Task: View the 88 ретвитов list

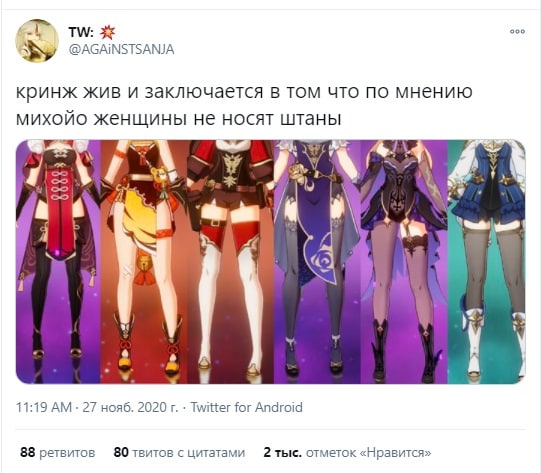Action: pos(58,452)
